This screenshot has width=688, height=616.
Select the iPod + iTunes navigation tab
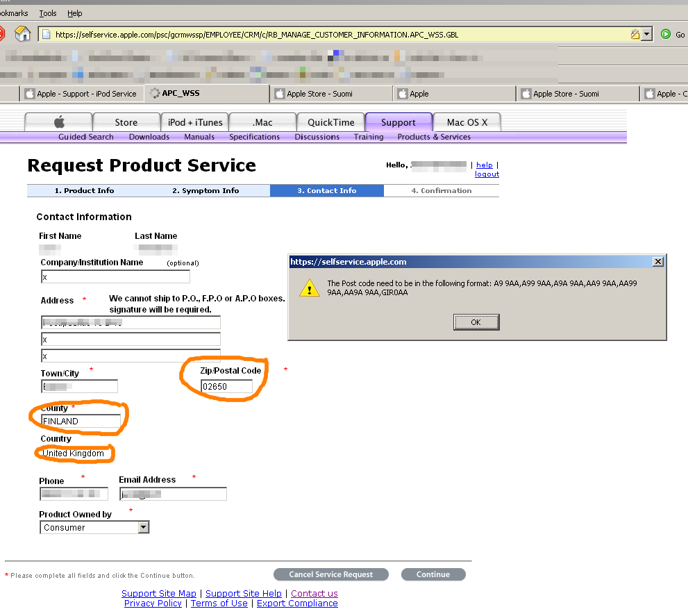point(195,122)
